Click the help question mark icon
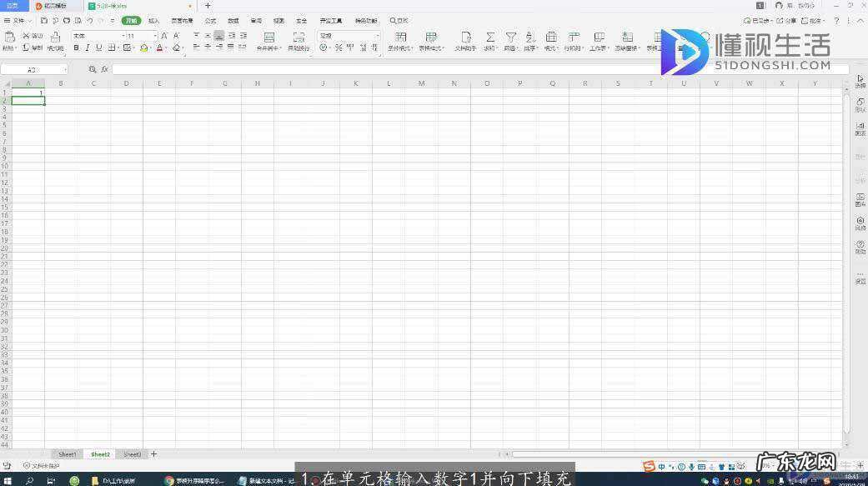This screenshot has height=486, width=868. coord(836,21)
